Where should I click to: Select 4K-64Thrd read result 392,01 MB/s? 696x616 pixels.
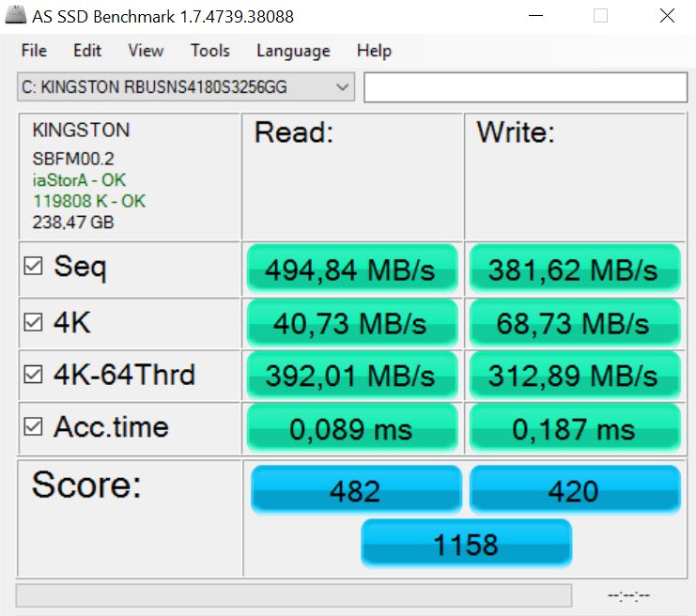pos(352,375)
